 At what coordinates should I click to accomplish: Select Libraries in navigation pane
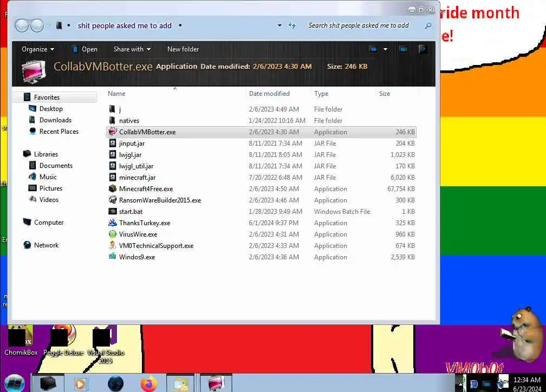click(46, 154)
